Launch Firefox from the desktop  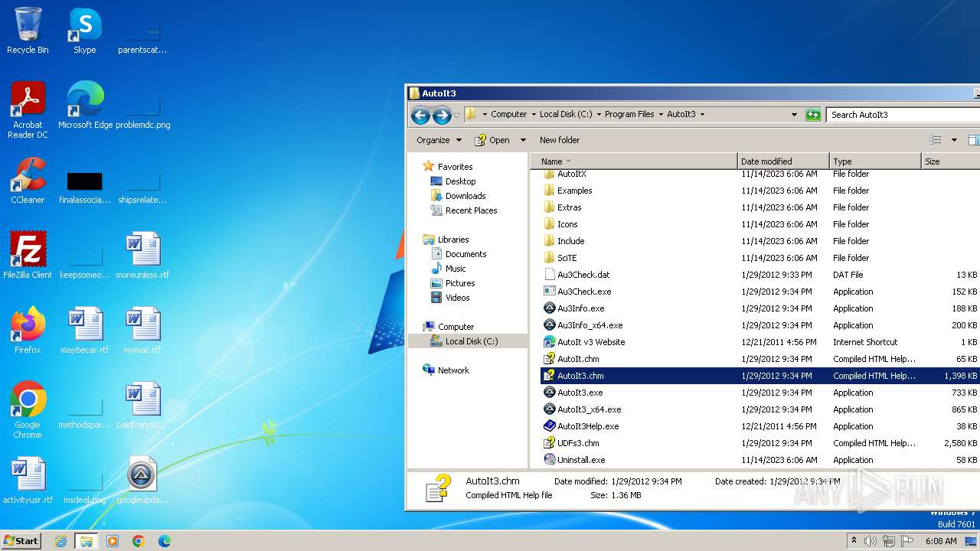click(28, 331)
